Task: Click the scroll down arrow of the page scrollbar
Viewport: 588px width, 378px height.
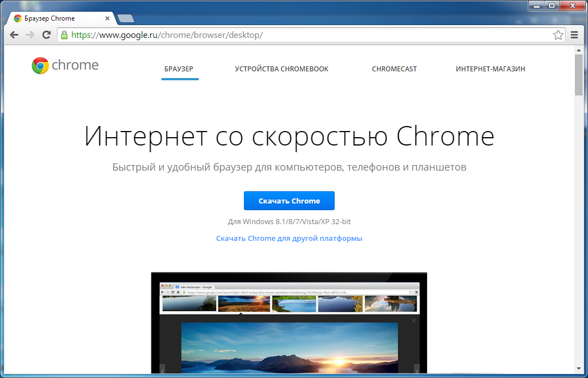Action: pyautogui.click(x=579, y=370)
